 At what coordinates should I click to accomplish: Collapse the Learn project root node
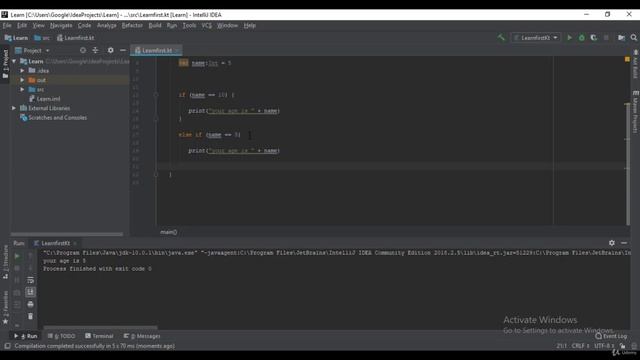coord(14,61)
